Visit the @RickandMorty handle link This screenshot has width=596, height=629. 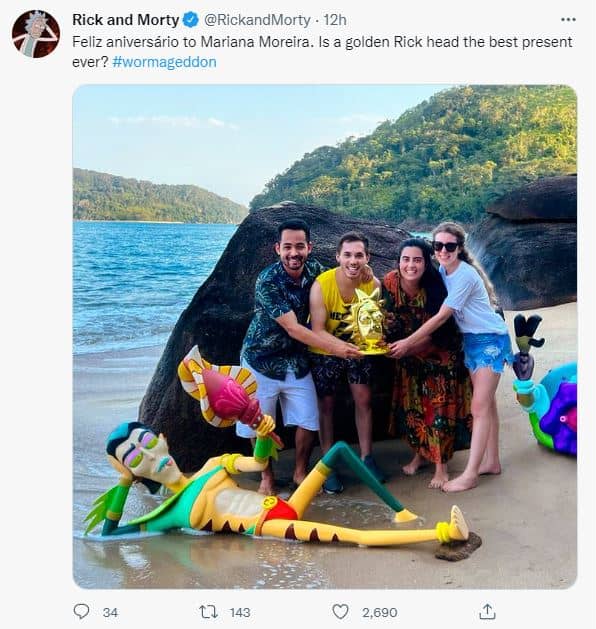pyautogui.click(x=257, y=20)
